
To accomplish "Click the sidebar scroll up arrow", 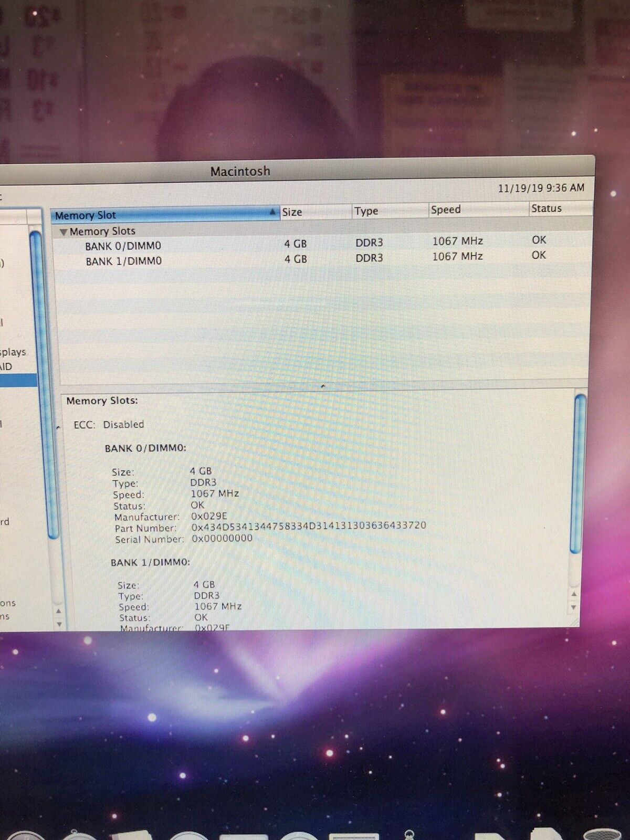I will [59, 611].
